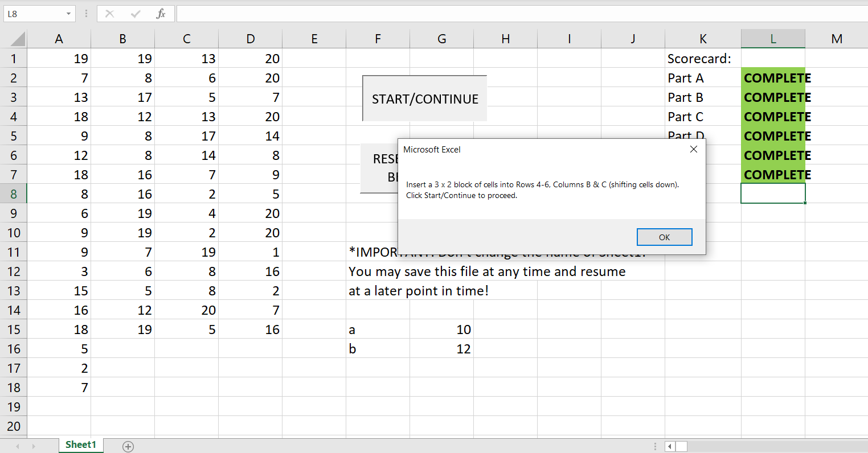Click the Cancel (X) icon beside formula bar
This screenshot has height=453, width=868.
coord(109,14)
